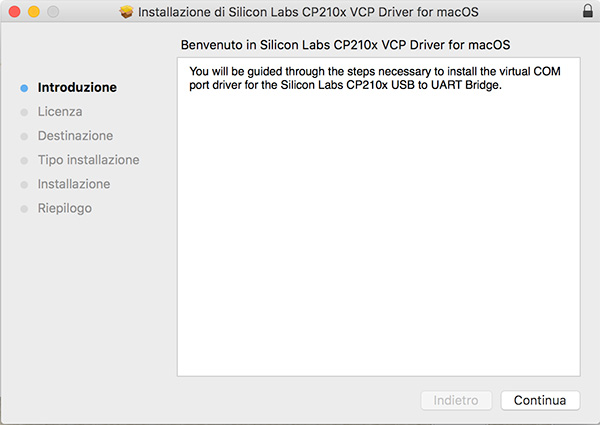The width and height of the screenshot is (600, 425).
Task: Open the Tipo installazione step
Action: click(x=88, y=160)
